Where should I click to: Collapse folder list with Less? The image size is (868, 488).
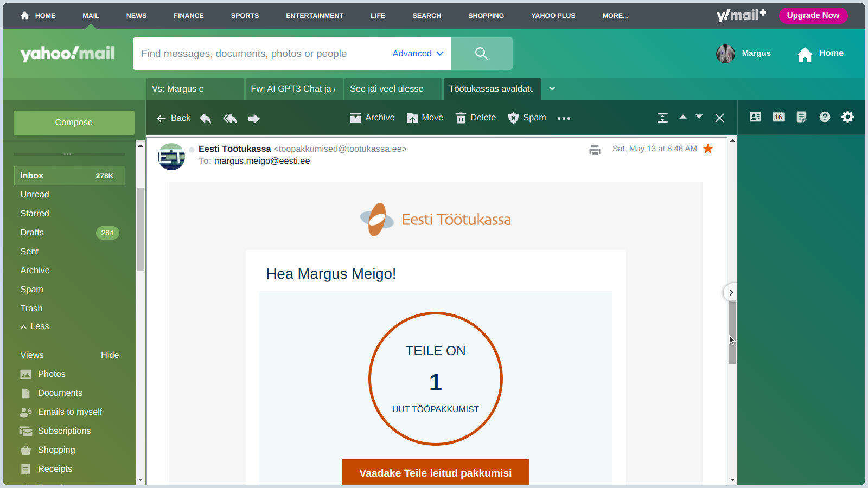35,326
